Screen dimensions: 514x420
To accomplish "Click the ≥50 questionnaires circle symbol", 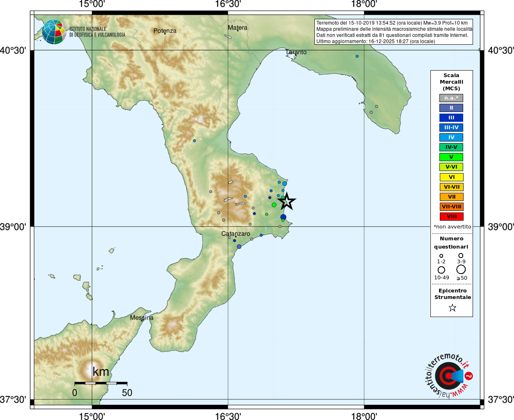I will coord(461,269).
